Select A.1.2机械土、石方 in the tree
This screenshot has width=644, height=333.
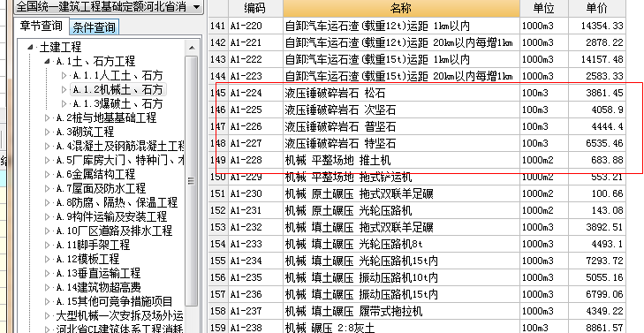point(117,89)
